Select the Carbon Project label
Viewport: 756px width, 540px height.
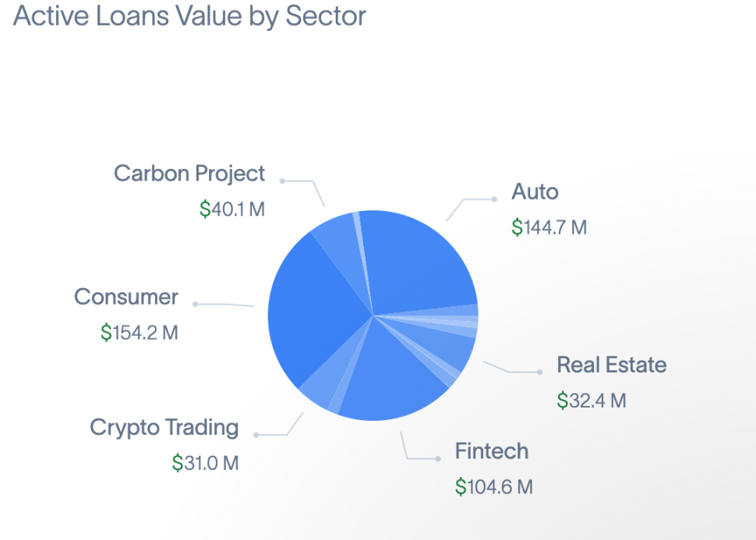click(189, 174)
